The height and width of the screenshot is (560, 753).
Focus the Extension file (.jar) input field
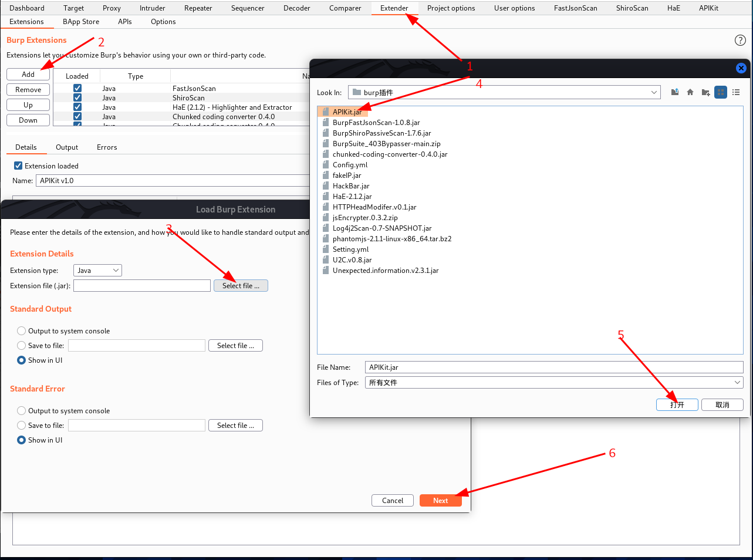[142, 286]
